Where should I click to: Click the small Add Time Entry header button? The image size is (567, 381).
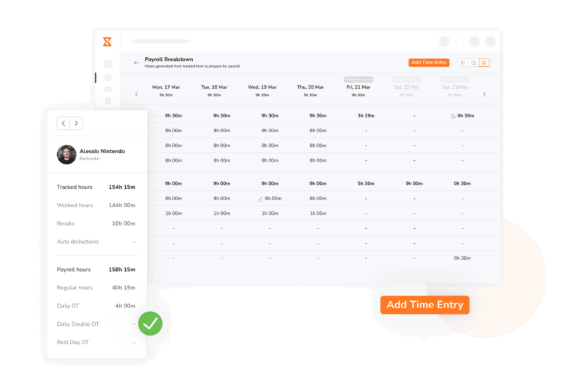coord(429,63)
